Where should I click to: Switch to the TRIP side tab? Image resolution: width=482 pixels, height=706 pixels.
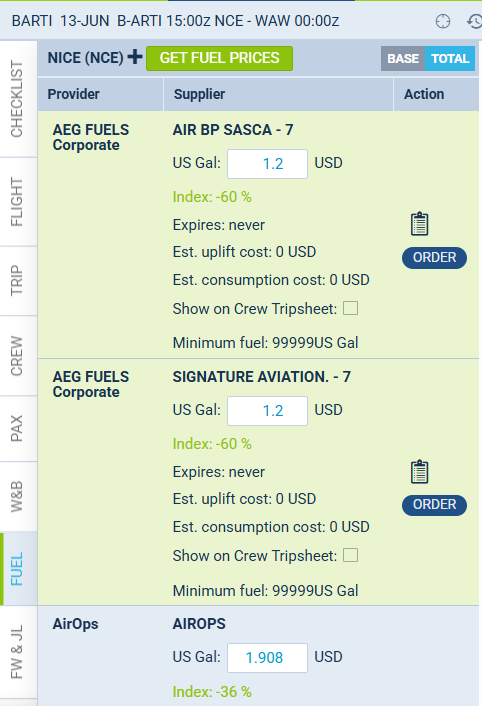point(18,281)
